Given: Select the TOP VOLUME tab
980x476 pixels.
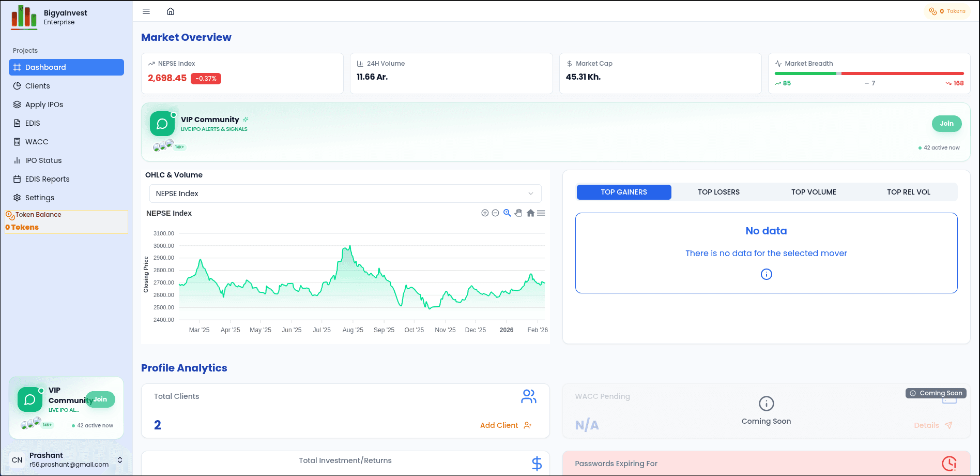Looking at the screenshot, I should (x=814, y=192).
